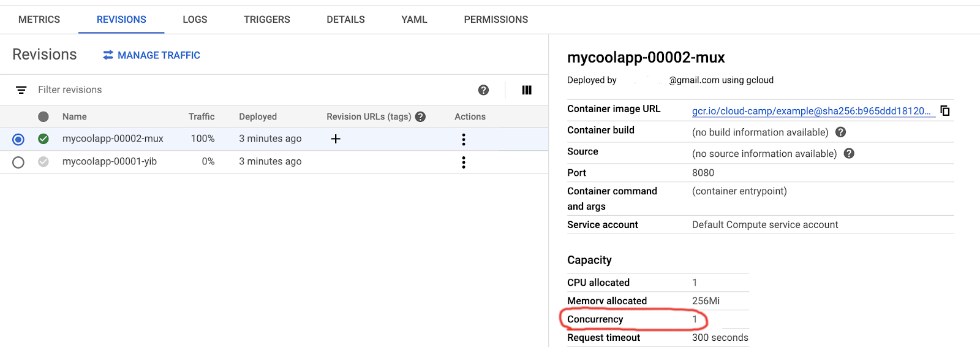The height and width of the screenshot is (347, 980).
Task: Open the revisions help question mark icon
Action: point(483,90)
